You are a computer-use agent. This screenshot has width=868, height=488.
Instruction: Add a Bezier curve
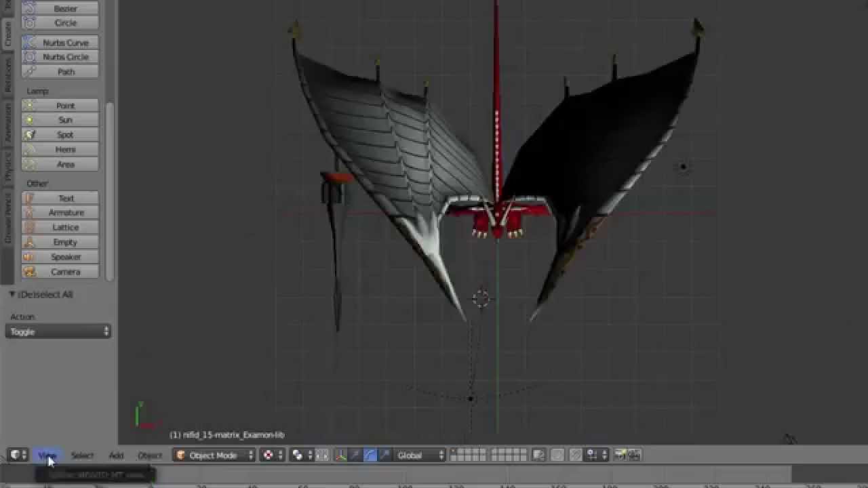[x=60, y=9]
